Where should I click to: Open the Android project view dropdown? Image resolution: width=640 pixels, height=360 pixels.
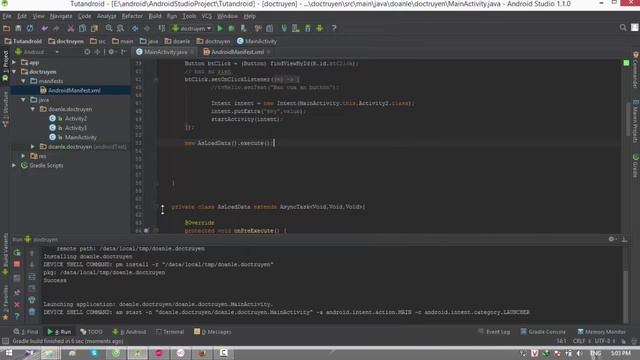(37, 52)
